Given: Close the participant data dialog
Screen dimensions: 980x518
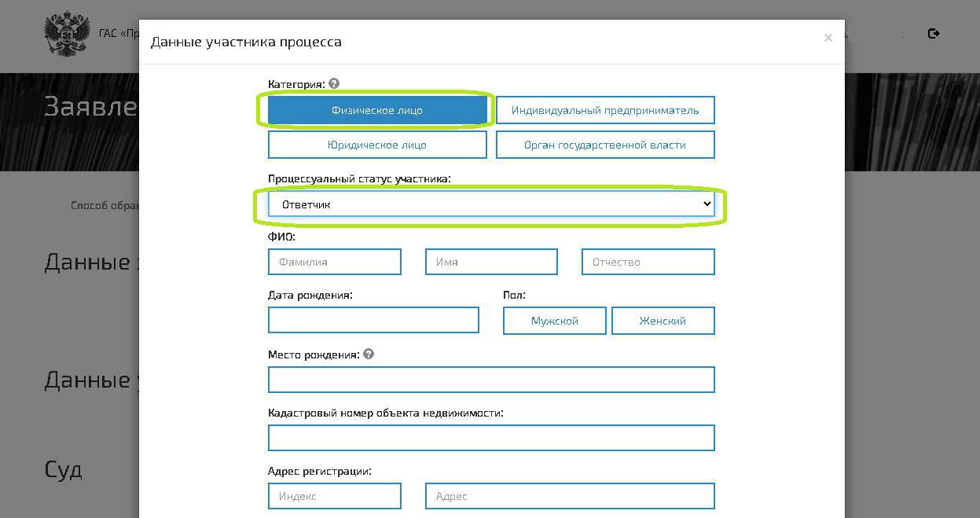Looking at the screenshot, I should (828, 38).
